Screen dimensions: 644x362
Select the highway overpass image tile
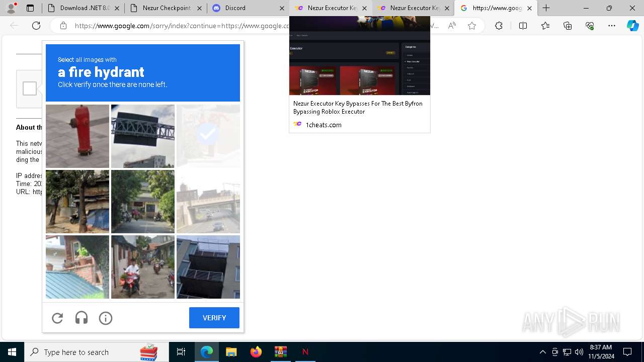coord(208,202)
